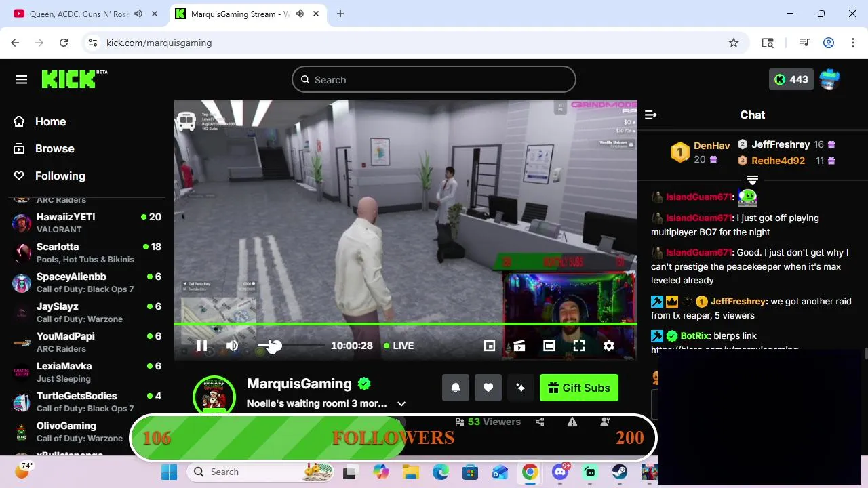Toggle theater mode
The height and width of the screenshot is (488, 868).
coord(549,346)
